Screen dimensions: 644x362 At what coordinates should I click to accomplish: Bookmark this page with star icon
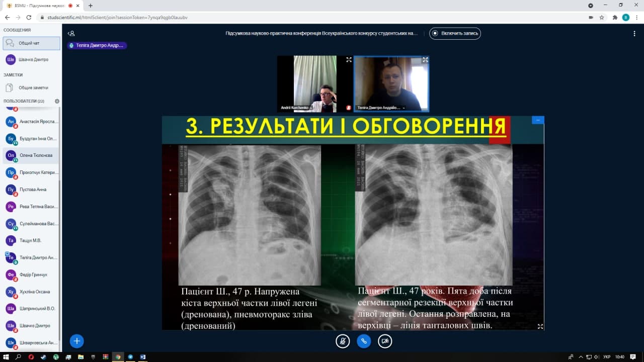(x=602, y=17)
